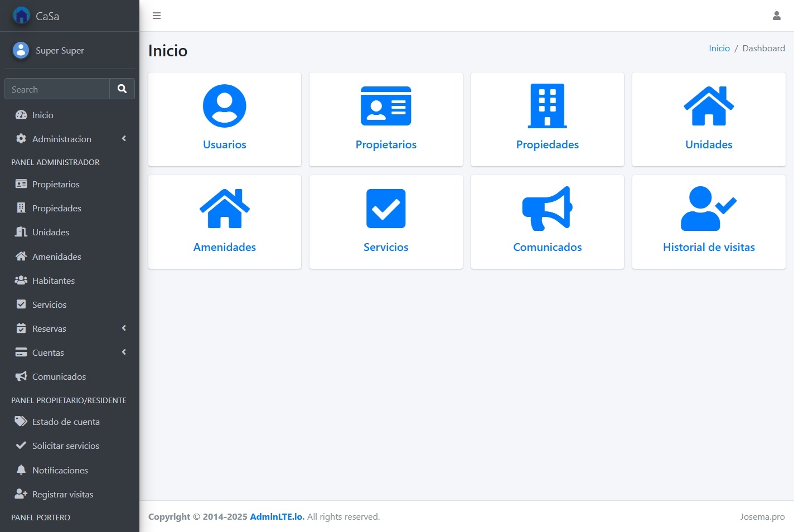Select the Servicios checkmark card
The width and height of the screenshot is (794, 532).
tap(386, 221)
